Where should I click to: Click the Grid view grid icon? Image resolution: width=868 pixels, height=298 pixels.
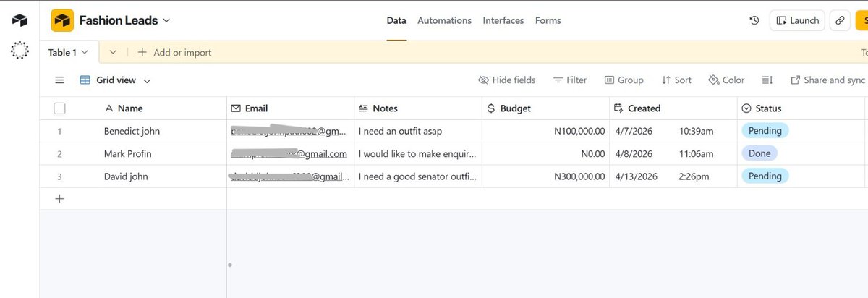pyautogui.click(x=85, y=80)
